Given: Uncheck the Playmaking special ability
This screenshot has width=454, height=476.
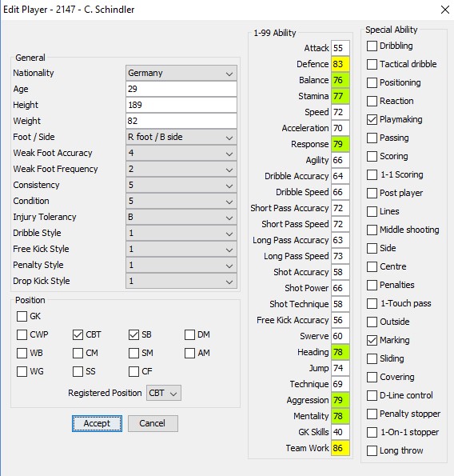Looking at the screenshot, I should pos(372,120).
